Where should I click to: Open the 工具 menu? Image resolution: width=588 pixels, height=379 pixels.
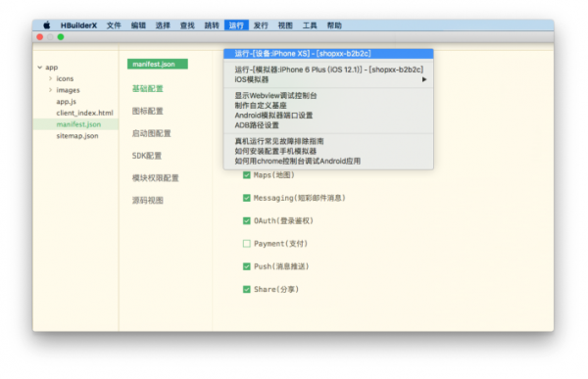click(x=310, y=25)
